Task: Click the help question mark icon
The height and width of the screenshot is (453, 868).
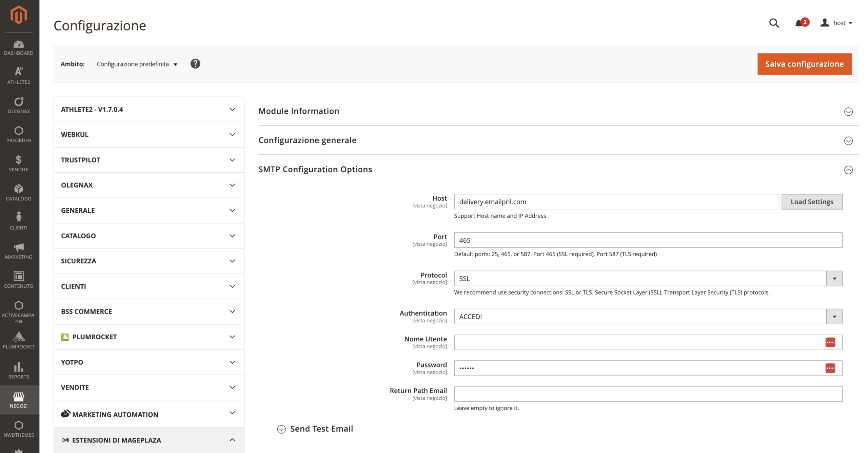Action: tap(195, 64)
